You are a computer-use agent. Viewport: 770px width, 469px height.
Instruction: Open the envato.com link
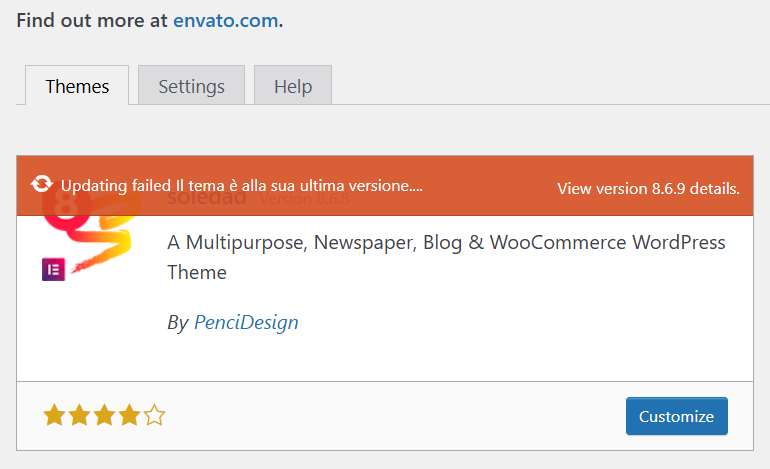click(x=226, y=20)
